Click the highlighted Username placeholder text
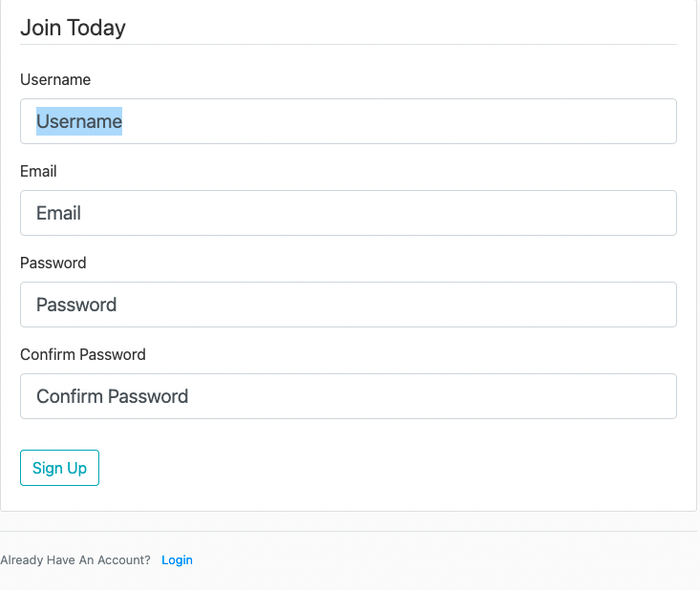Screen dimensions: 700x590 click(x=79, y=121)
